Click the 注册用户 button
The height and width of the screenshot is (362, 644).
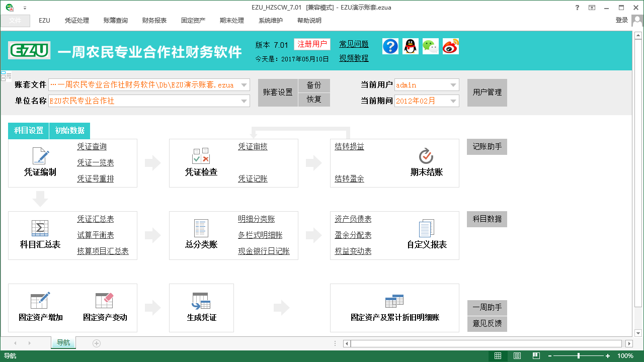(x=312, y=44)
